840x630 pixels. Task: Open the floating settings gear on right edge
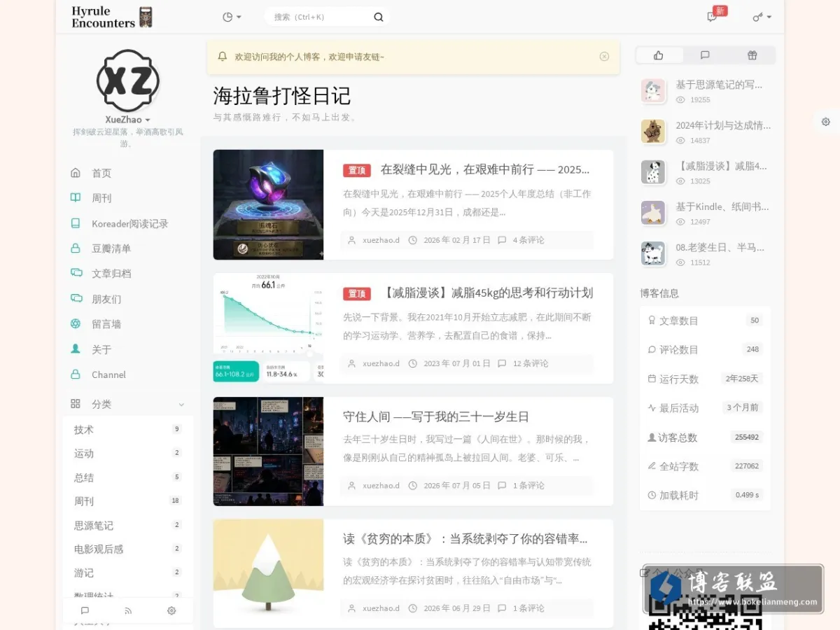coord(826,122)
